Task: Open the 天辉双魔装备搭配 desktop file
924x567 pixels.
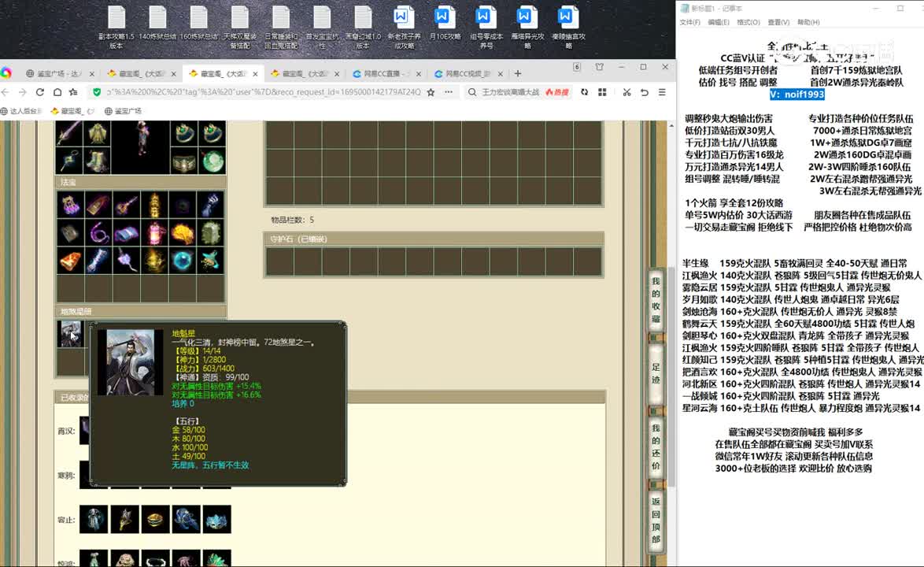Action: (240, 27)
